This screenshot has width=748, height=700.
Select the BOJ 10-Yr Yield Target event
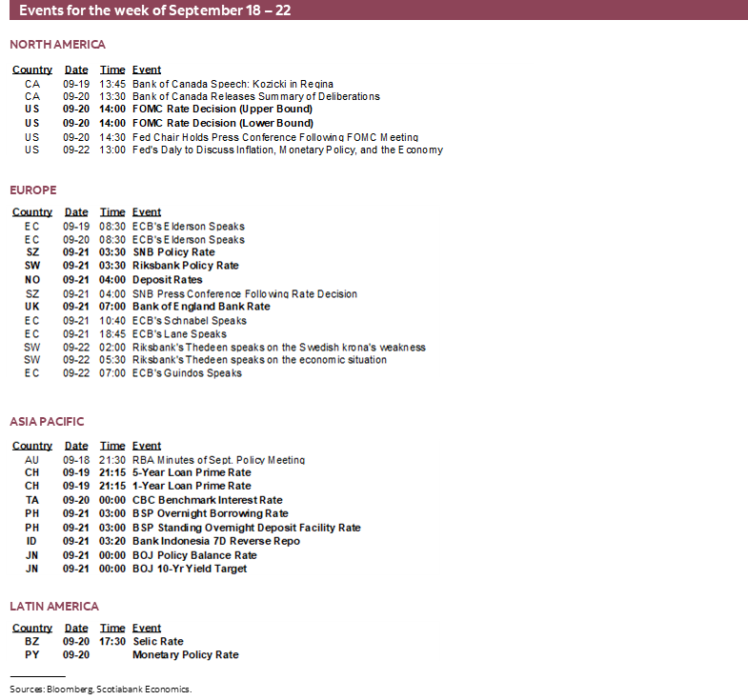[190, 569]
